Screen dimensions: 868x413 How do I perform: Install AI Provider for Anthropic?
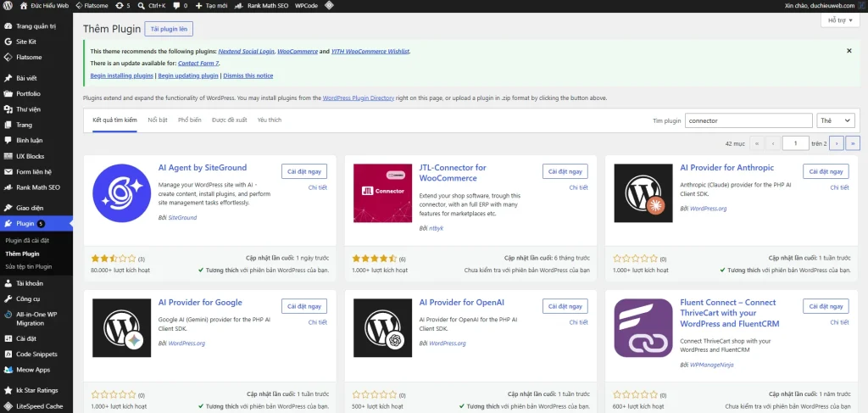(826, 171)
